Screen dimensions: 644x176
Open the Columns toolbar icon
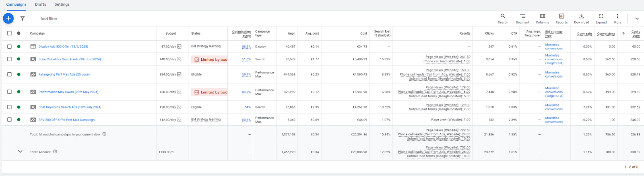(x=542, y=18)
